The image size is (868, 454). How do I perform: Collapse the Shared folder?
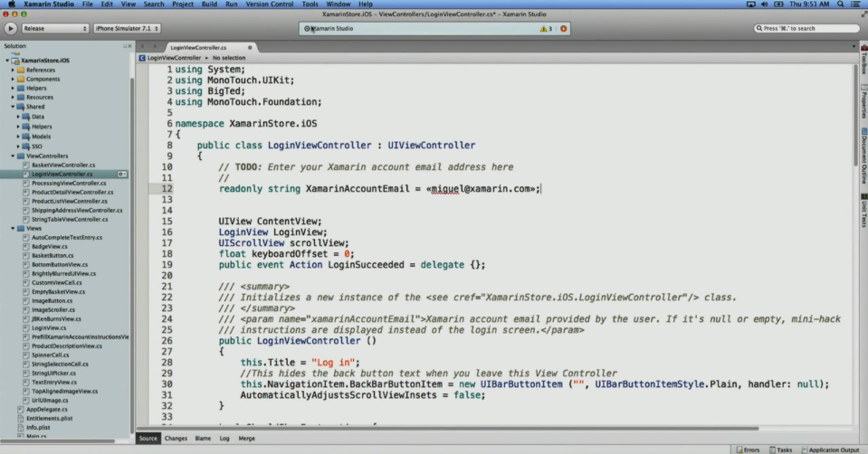pos(13,107)
